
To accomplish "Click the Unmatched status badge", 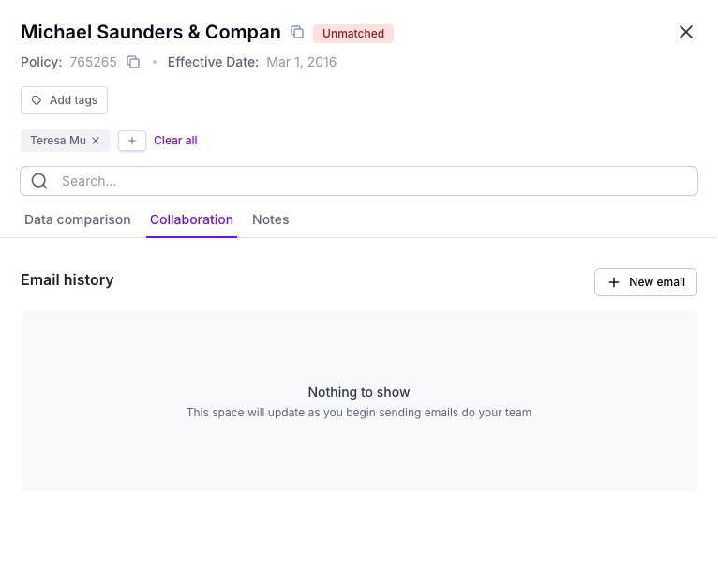I will coord(353,34).
